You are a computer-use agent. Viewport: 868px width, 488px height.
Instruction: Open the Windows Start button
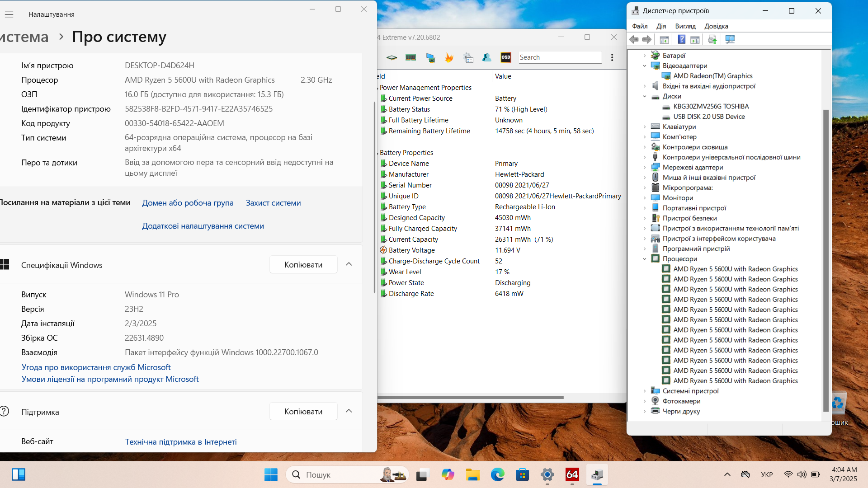[271, 474]
